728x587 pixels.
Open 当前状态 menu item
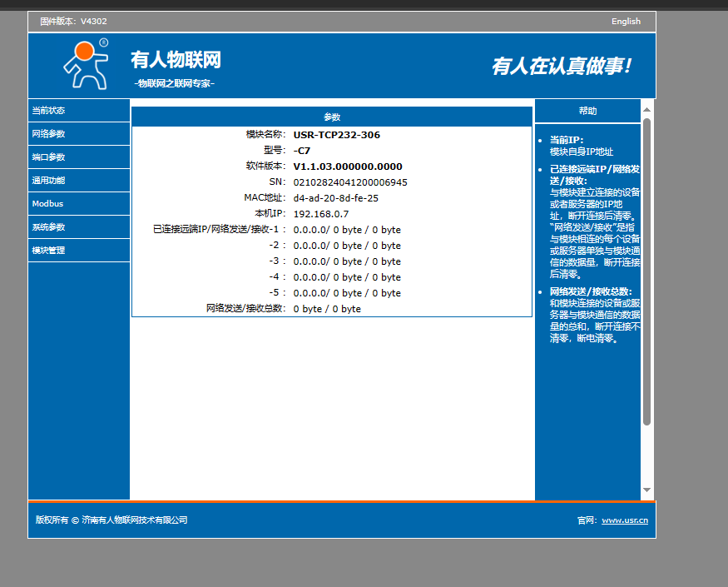click(x=79, y=111)
